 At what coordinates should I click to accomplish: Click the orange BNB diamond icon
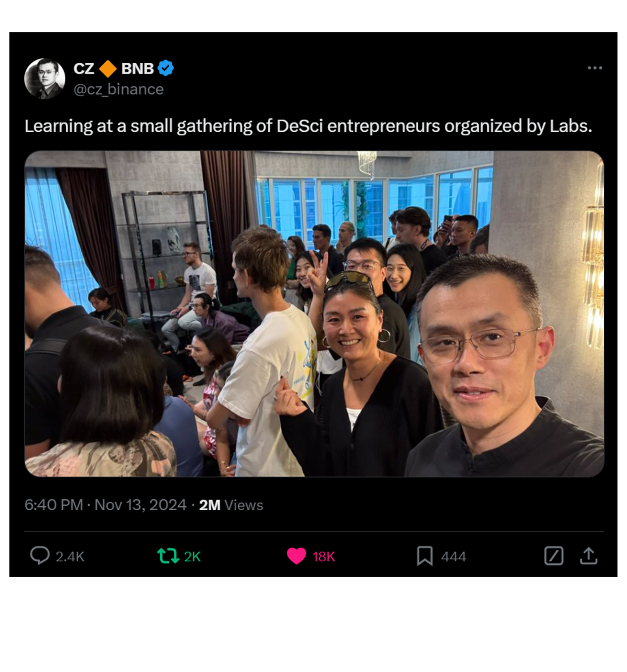107,69
